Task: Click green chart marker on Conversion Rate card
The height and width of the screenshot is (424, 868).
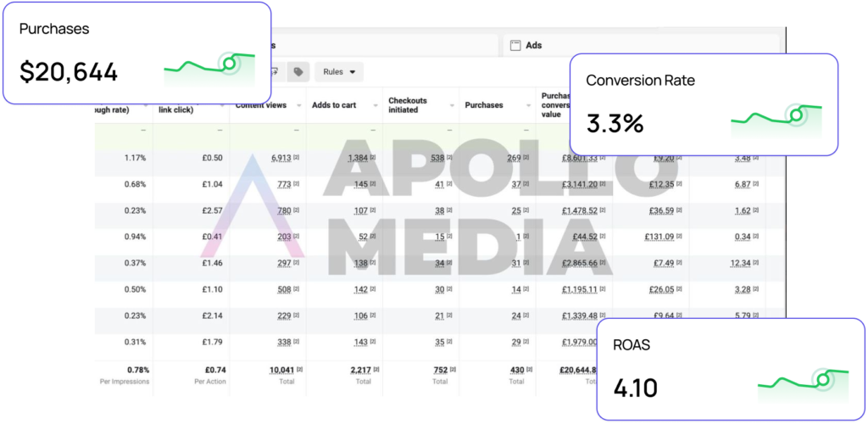Action: (x=795, y=114)
